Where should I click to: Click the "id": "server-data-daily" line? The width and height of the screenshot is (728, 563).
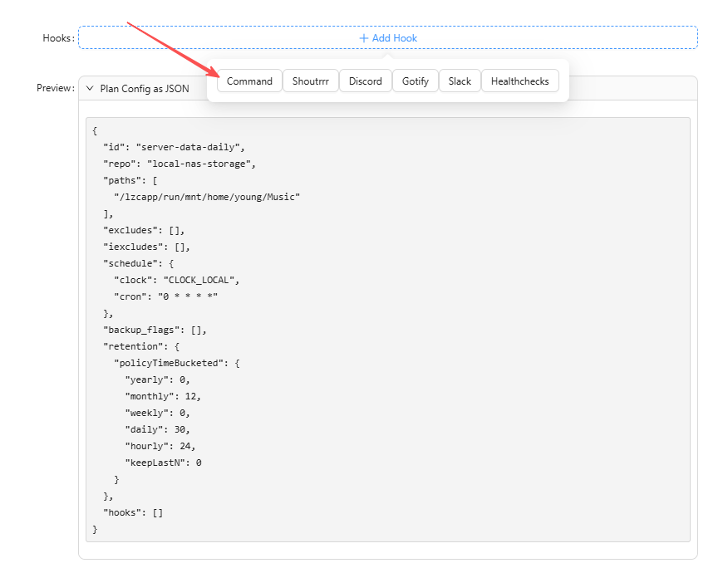[175, 147]
